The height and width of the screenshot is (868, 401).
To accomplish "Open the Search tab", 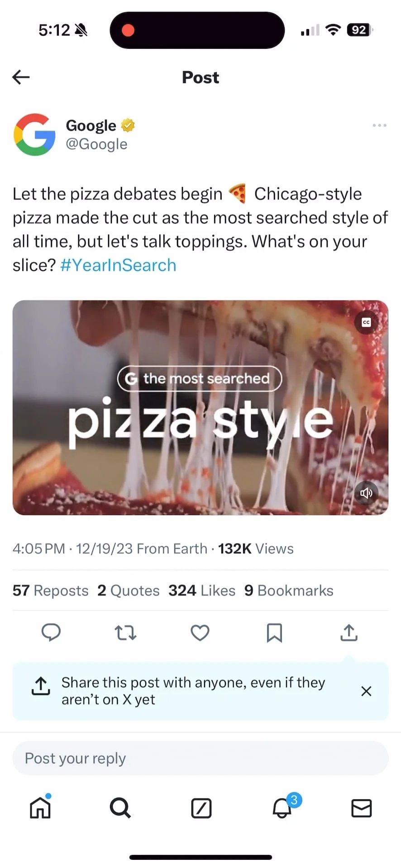I will coord(120,808).
